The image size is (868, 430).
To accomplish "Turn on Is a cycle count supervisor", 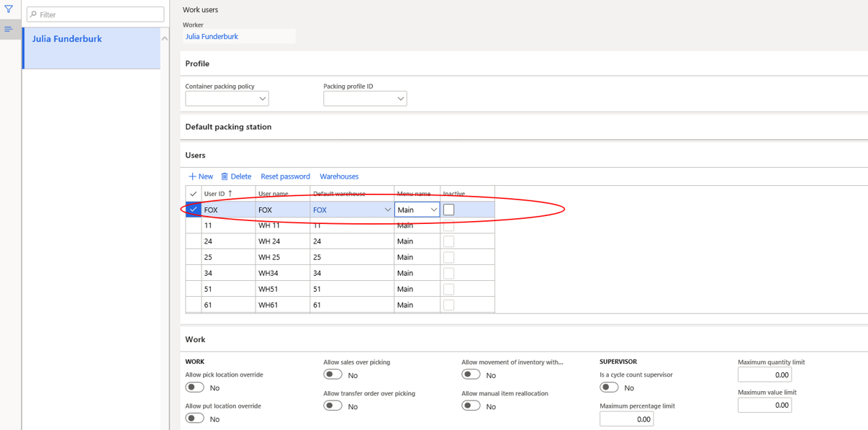I will click(x=608, y=387).
